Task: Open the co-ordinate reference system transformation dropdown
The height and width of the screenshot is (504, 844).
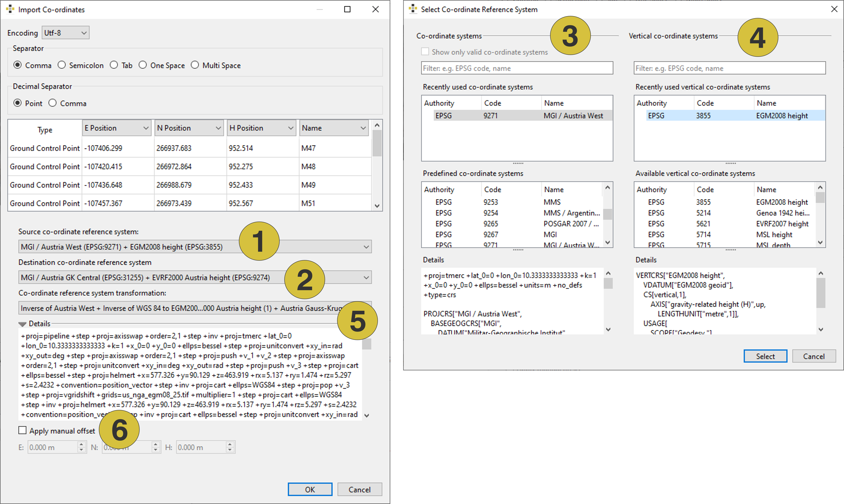Action: click(x=195, y=308)
